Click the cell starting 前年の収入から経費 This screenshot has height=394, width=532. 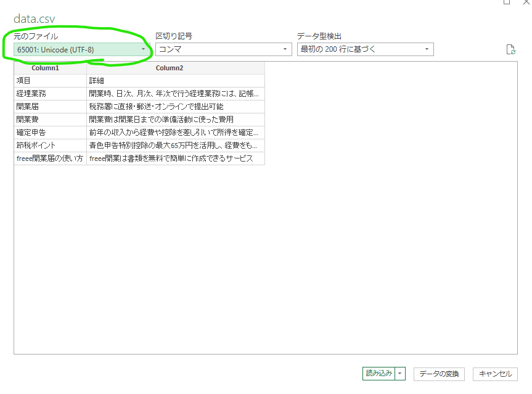176,133
